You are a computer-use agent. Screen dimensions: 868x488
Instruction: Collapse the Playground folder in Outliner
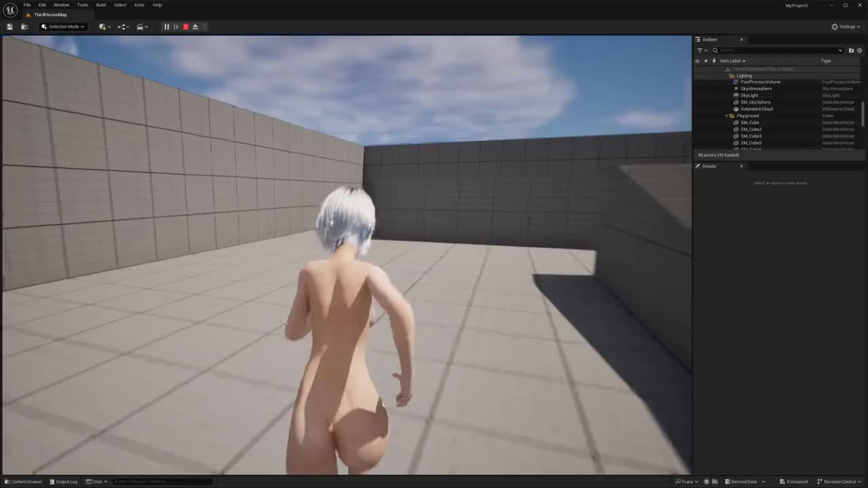[x=726, y=115]
